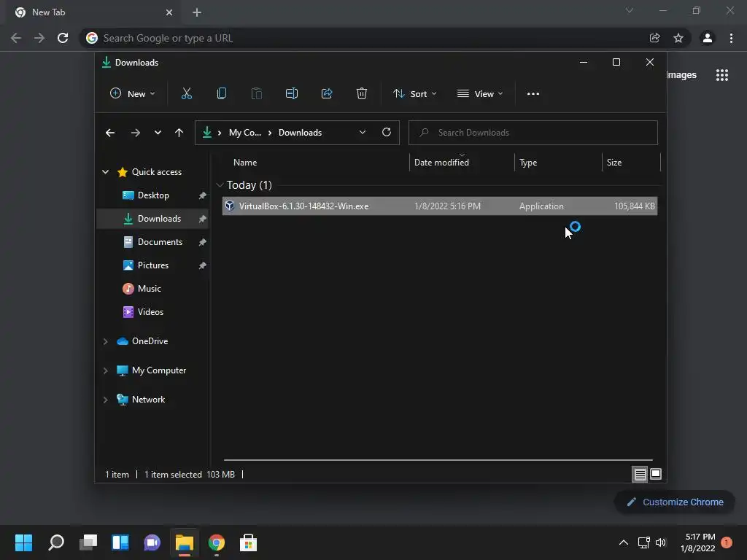Sort by Date modified column header
Image resolution: width=747 pixels, height=560 pixels.
(441, 163)
